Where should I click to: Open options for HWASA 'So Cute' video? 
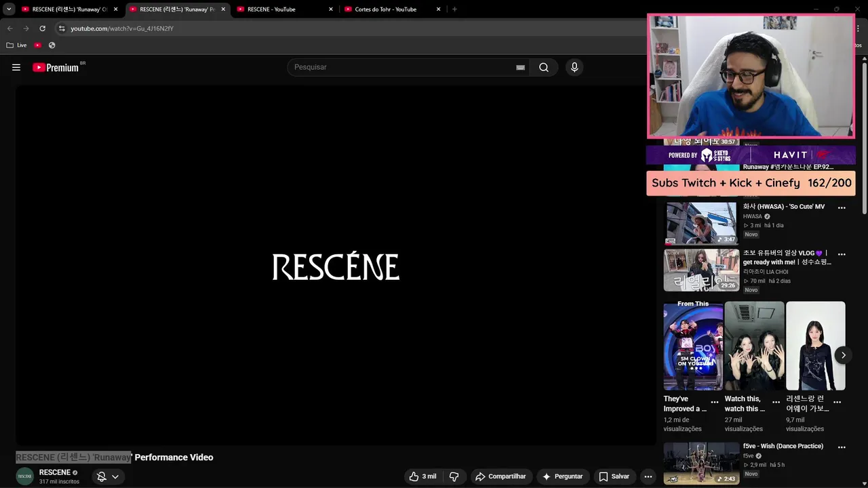[842, 208]
